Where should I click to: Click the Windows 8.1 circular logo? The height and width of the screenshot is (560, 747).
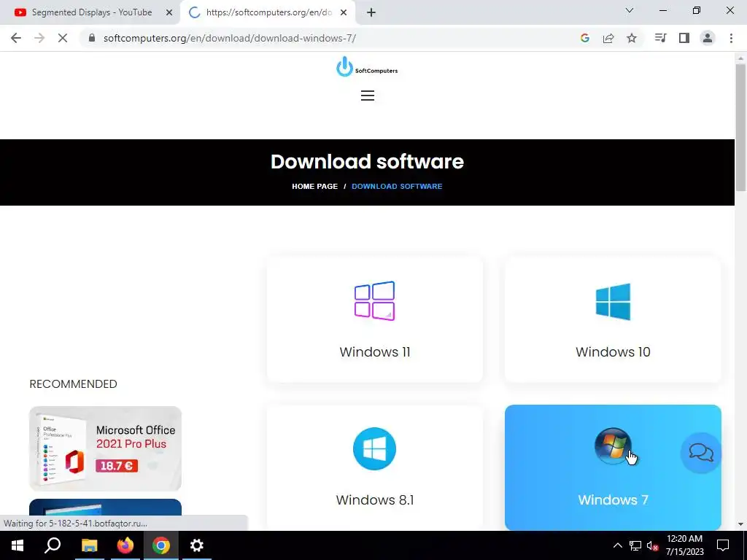(x=374, y=448)
